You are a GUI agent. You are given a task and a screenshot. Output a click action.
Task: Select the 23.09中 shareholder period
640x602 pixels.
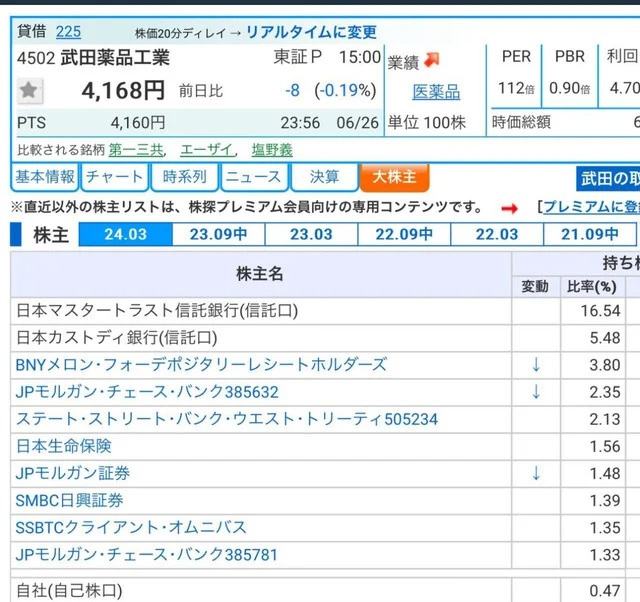point(218,234)
